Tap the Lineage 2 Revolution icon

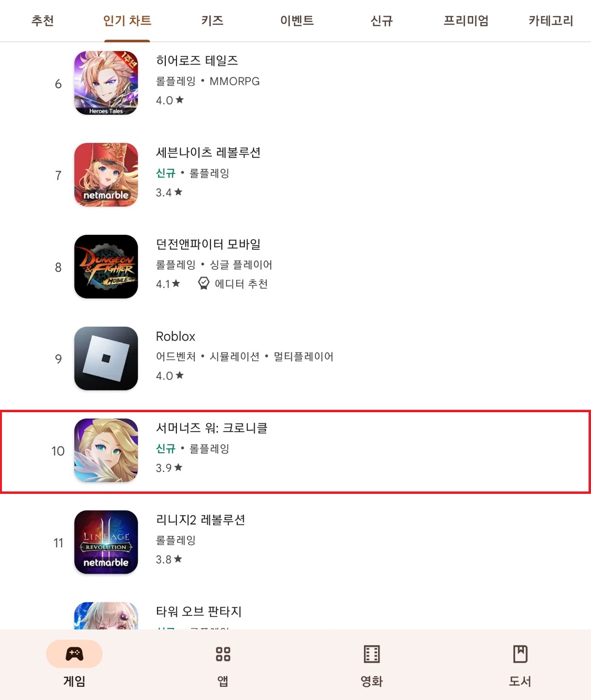[x=106, y=542]
